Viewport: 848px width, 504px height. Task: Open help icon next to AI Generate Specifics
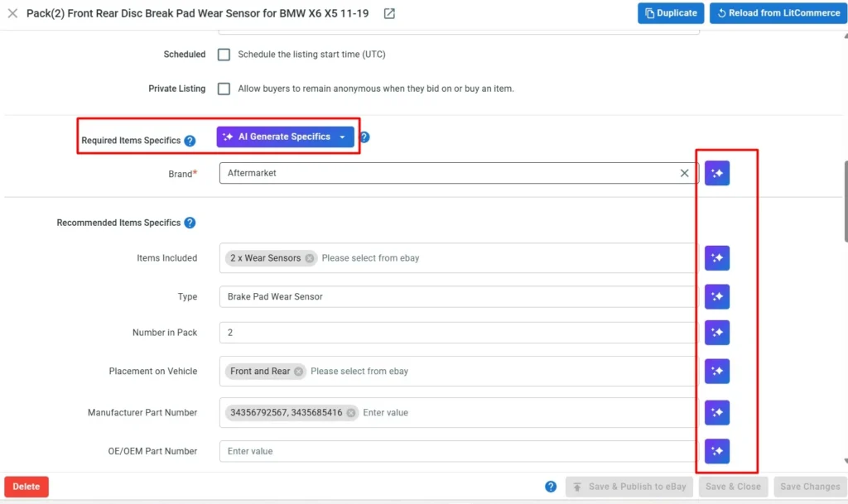pyautogui.click(x=364, y=137)
